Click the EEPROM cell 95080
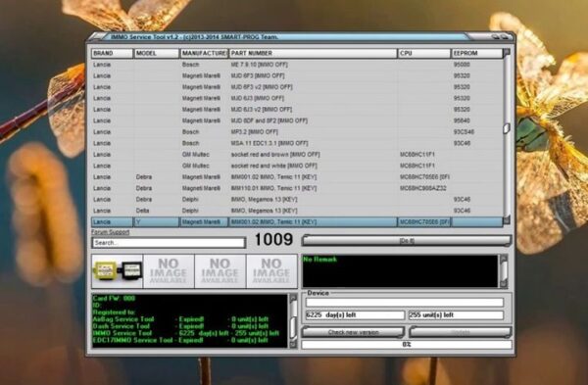The width and height of the screenshot is (588, 385). point(462,65)
